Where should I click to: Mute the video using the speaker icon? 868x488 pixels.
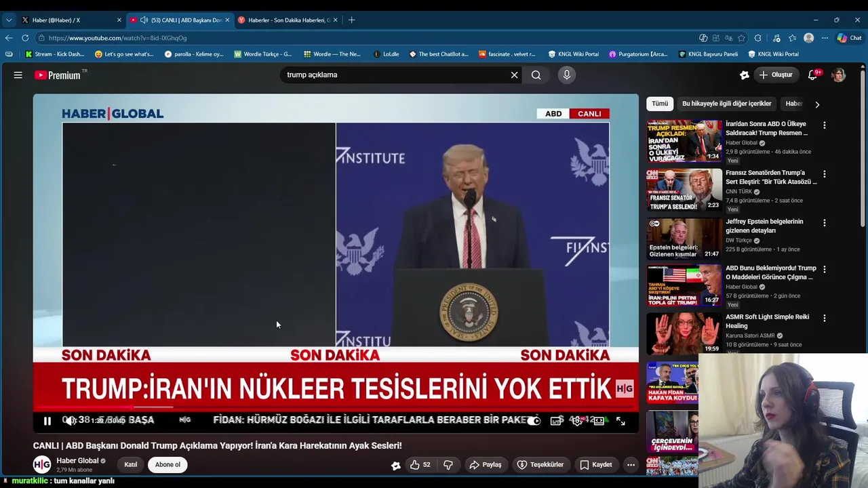(70, 421)
